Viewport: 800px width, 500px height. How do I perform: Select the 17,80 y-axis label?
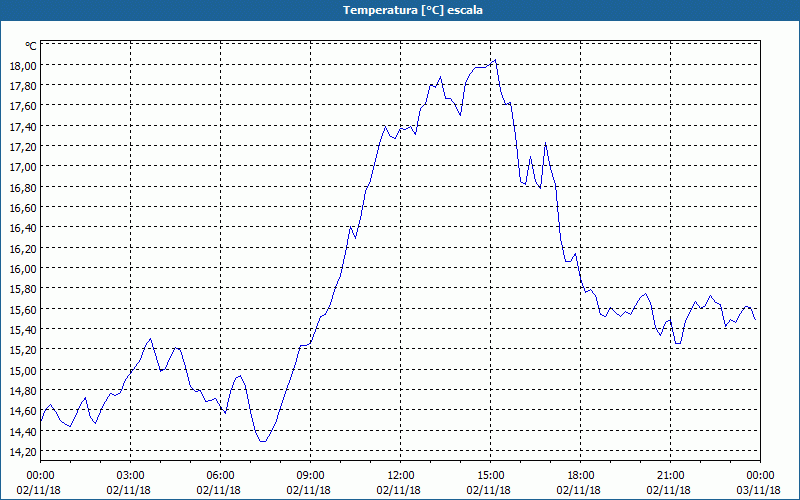[x=23, y=86]
